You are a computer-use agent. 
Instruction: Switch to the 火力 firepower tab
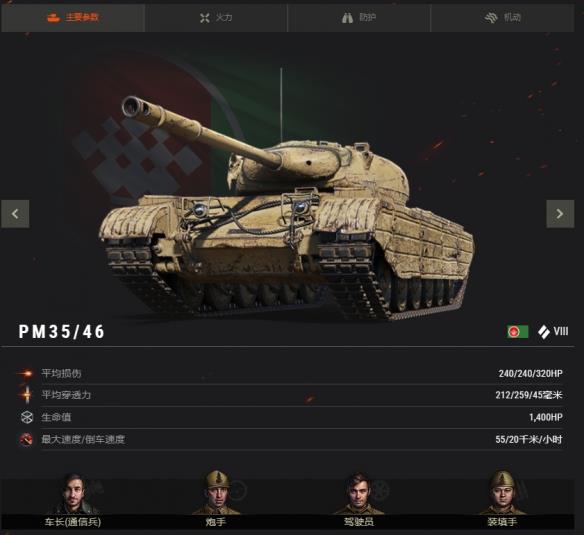click(x=216, y=18)
